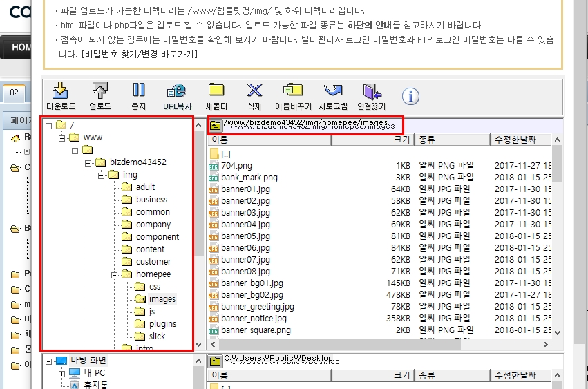Collapse the www tree node
This screenshot has height=389, width=588.
pyautogui.click(x=61, y=137)
